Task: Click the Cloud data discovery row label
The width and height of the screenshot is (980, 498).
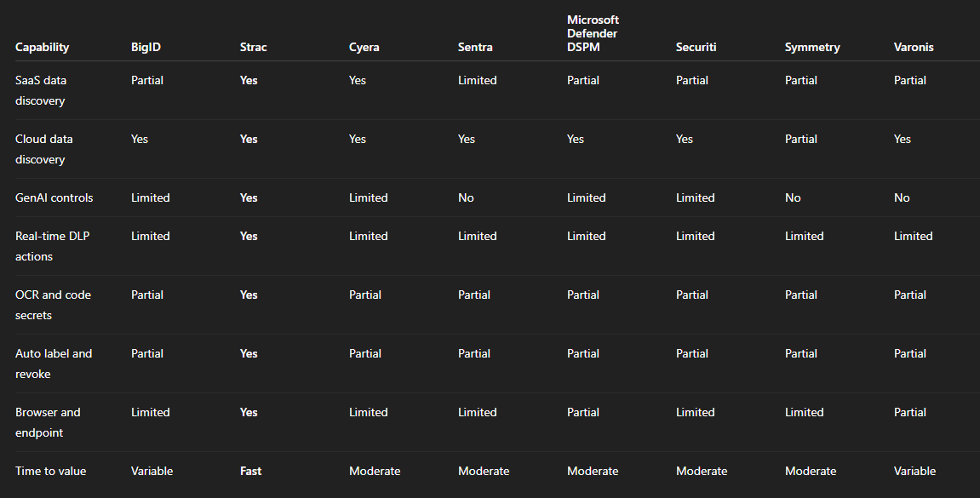Action: pyautogui.click(x=43, y=149)
